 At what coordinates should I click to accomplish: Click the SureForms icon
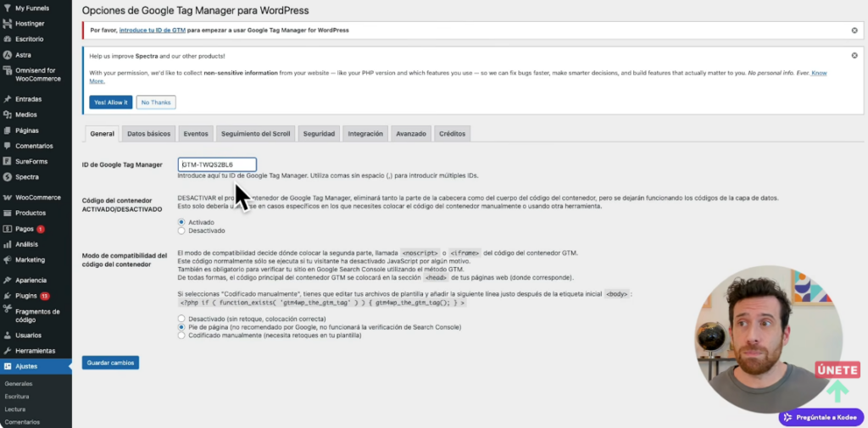(x=7, y=162)
